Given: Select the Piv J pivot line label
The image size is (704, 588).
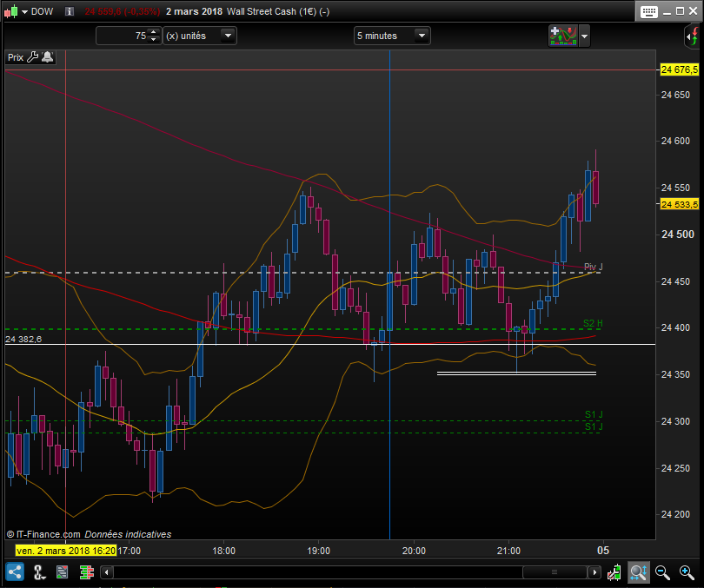Looking at the screenshot, I should (593, 267).
